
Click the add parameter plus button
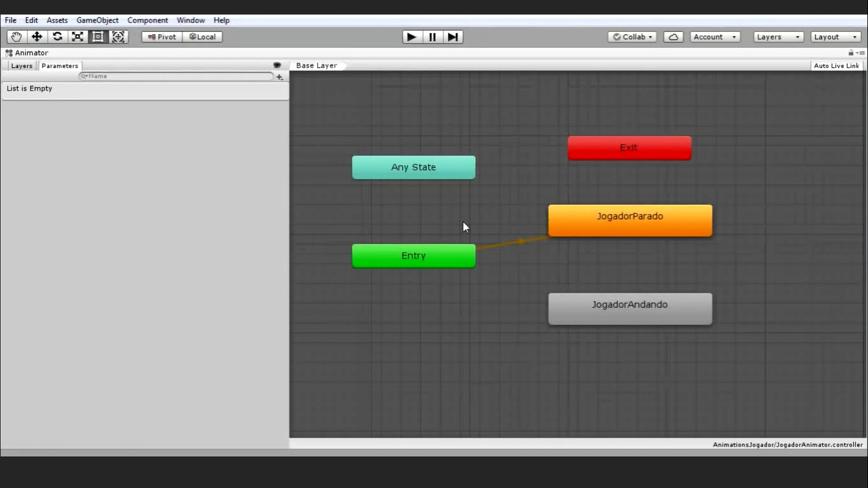coord(280,77)
